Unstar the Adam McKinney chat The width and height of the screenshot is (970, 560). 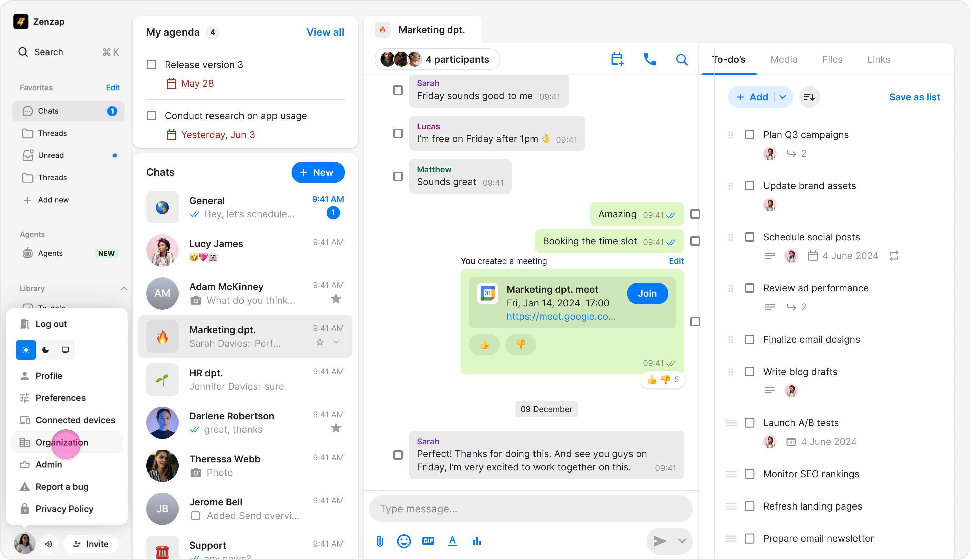tap(336, 299)
